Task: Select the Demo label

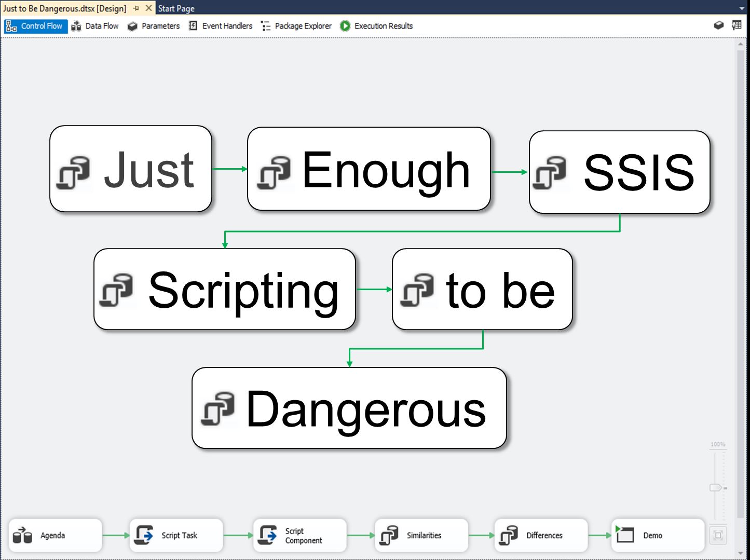Action: [x=653, y=535]
